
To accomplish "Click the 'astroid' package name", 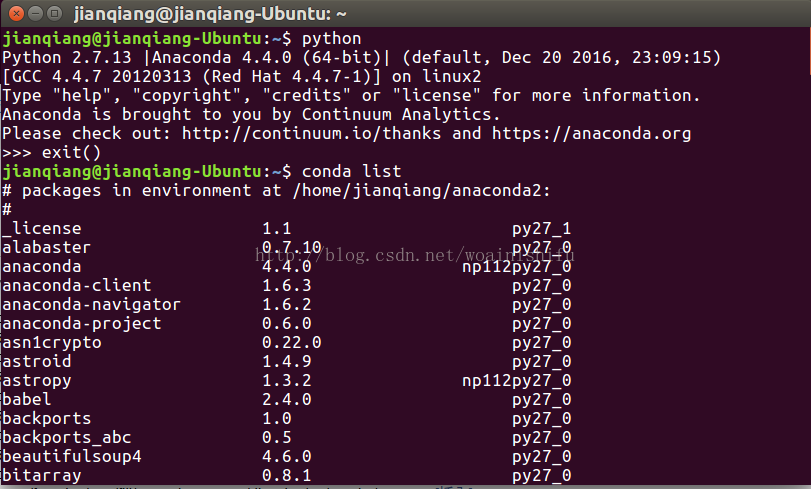I will pyautogui.click(x=37, y=361).
